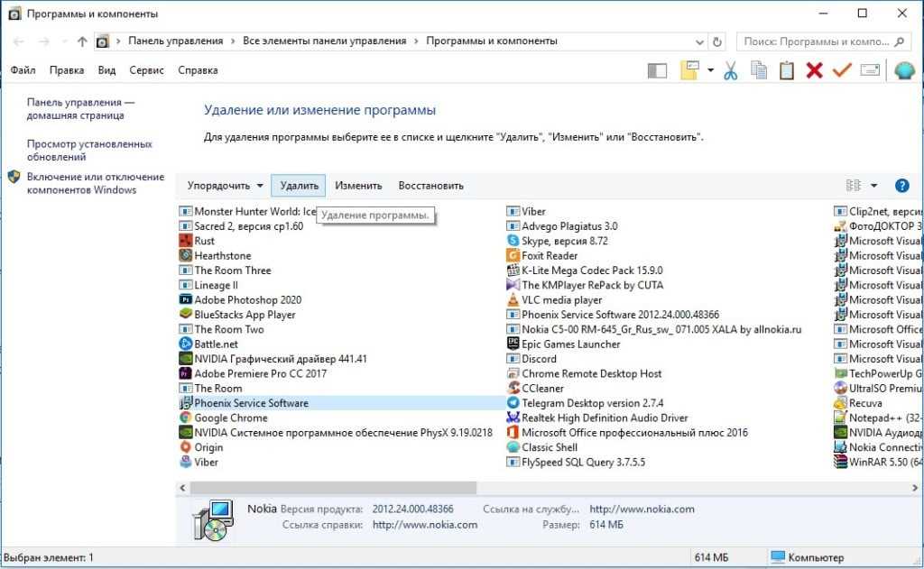Click the yellow folder view icon

(690, 70)
